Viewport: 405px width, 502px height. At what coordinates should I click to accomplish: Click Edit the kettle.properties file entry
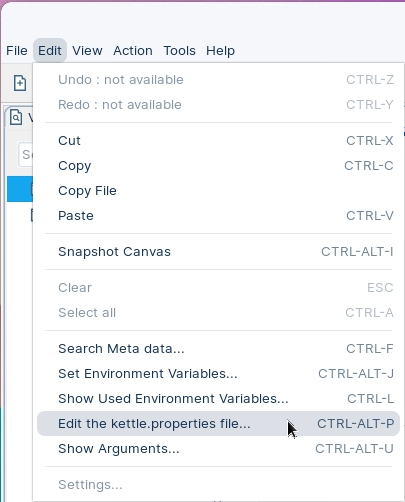(x=218, y=424)
